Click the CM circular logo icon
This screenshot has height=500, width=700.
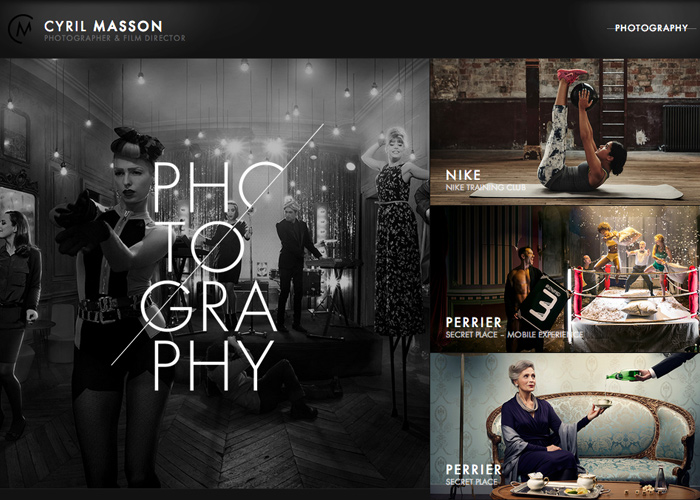point(21,29)
